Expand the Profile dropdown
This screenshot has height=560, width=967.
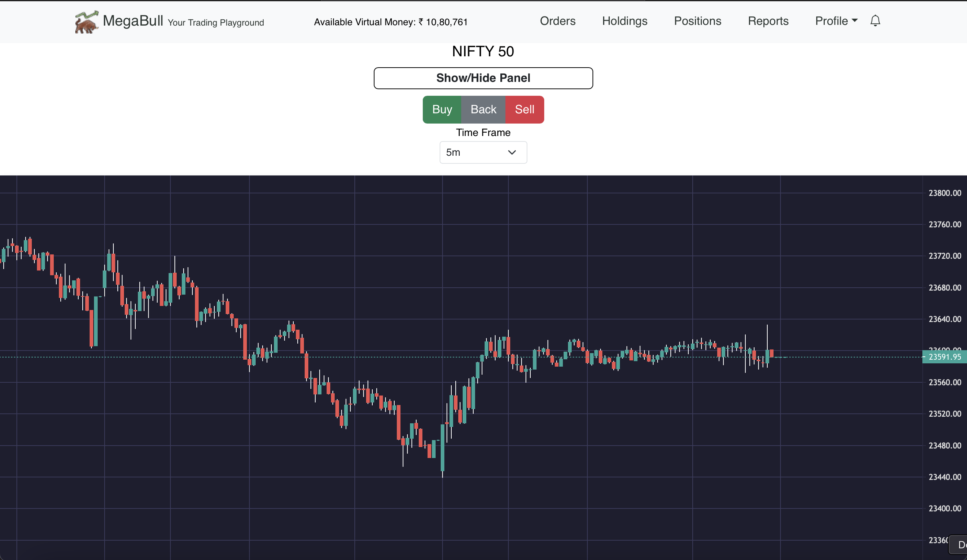point(832,21)
